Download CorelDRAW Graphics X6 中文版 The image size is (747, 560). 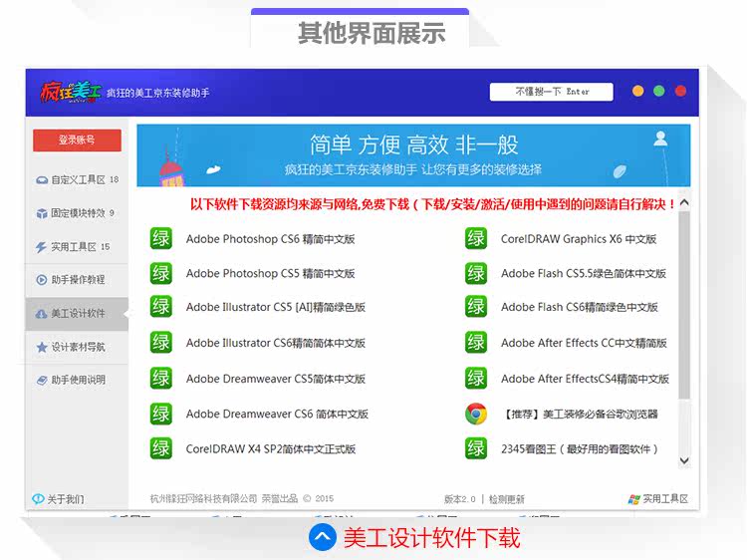point(579,239)
